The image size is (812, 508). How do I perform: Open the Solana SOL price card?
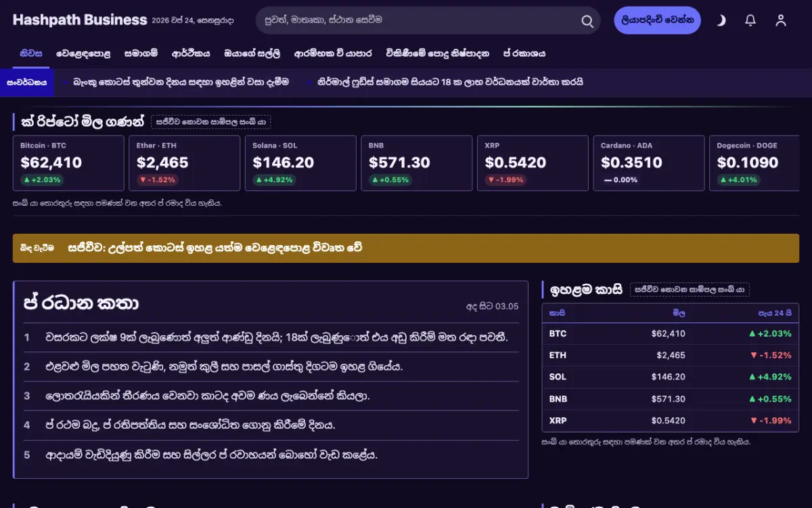tap(300, 163)
